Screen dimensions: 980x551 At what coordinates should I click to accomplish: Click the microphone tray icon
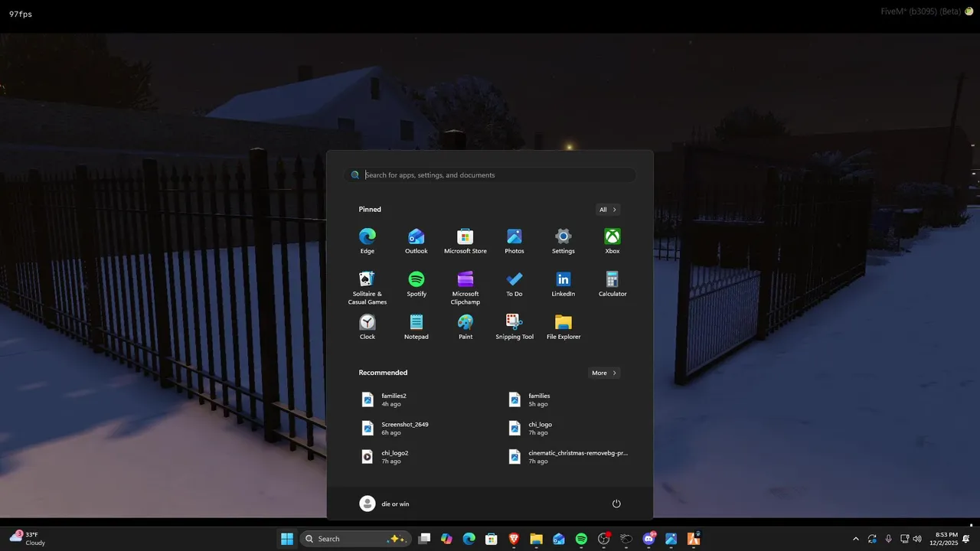pyautogui.click(x=888, y=539)
